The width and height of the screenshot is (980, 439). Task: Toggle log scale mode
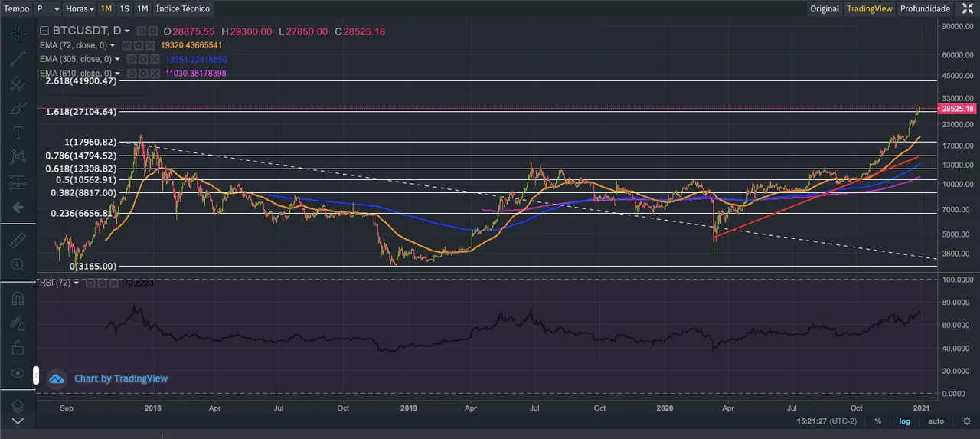904,421
